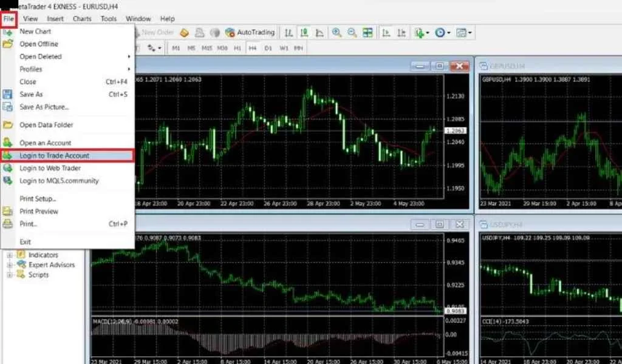Select the bar chart type icon
The image size is (622, 364).
pos(289,32)
